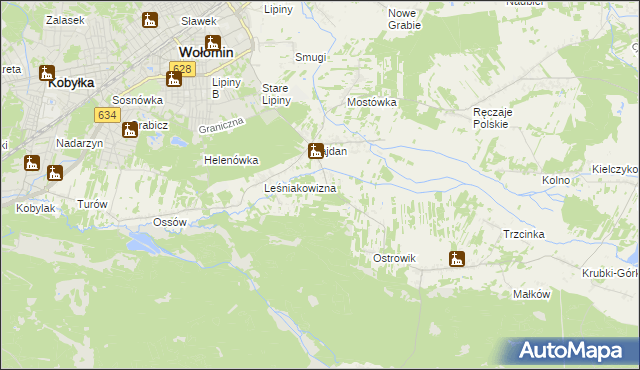The image size is (640, 370).
Task: Select the Helenówka place label
Action: [231, 160]
